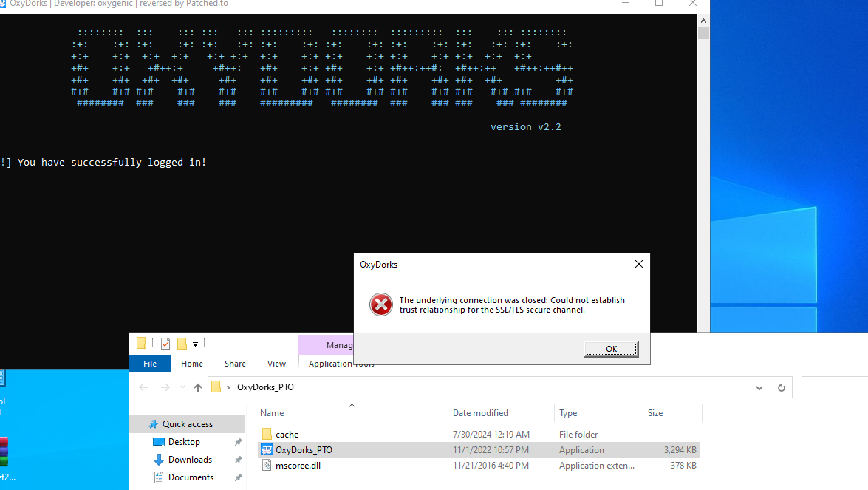
Task: Select Quick access in navigation pane
Action: point(187,424)
